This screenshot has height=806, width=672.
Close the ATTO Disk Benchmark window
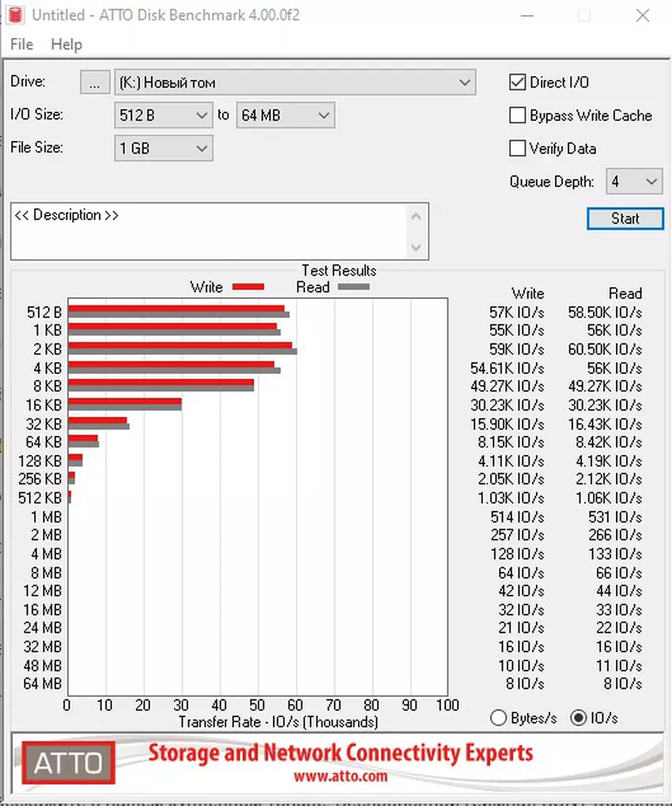click(x=642, y=16)
